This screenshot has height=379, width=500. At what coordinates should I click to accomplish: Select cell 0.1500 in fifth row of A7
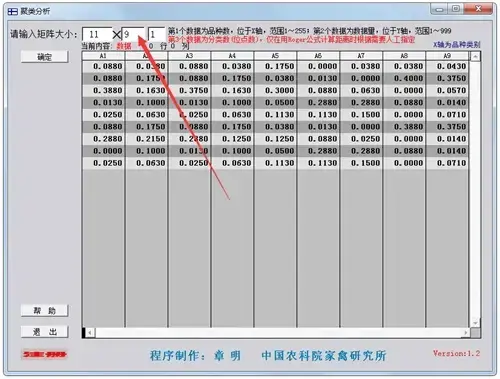coord(361,114)
